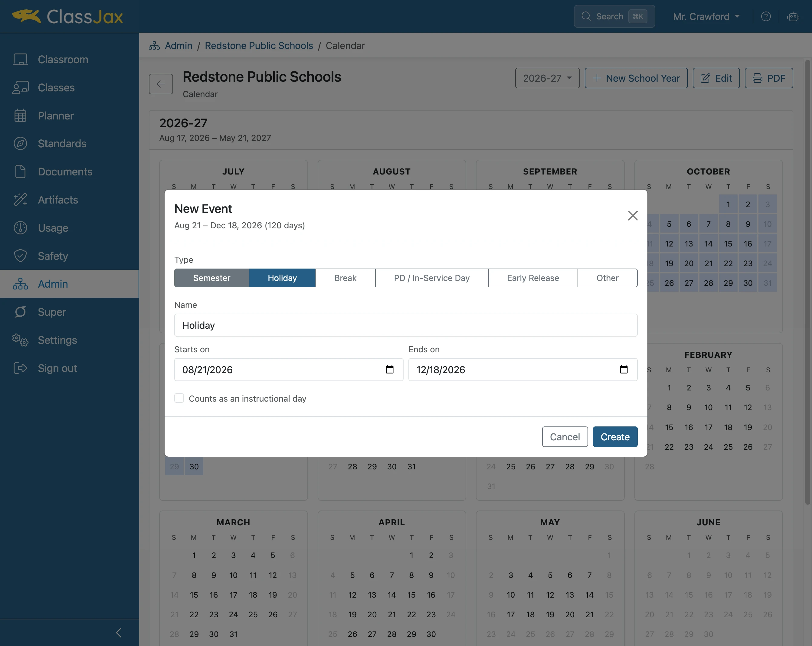Click the page vertical scrollbar
The width and height of the screenshot is (812, 646).
tap(807, 282)
